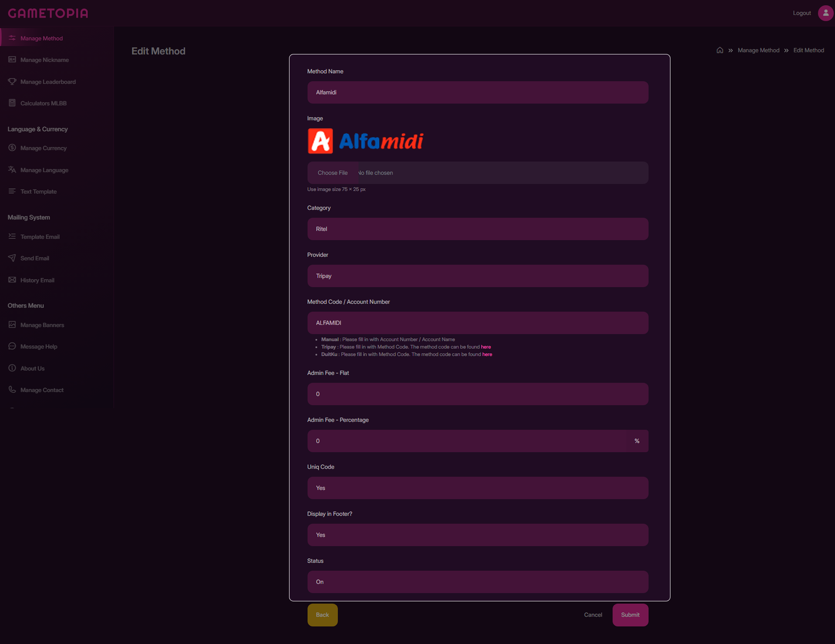Click the Manage Language translate icon
Image resolution: width=835 pixels, height=644 pixels.
click(x=12, y=170)
